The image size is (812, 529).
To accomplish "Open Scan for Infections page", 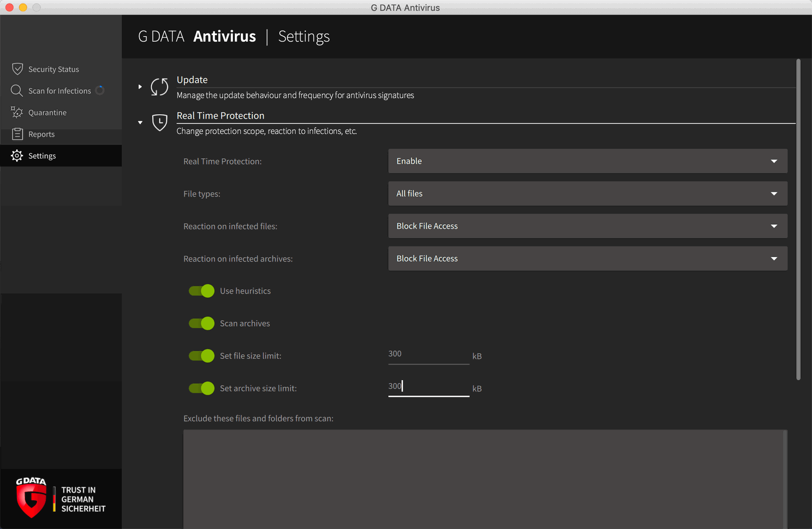I will (61, 90).
